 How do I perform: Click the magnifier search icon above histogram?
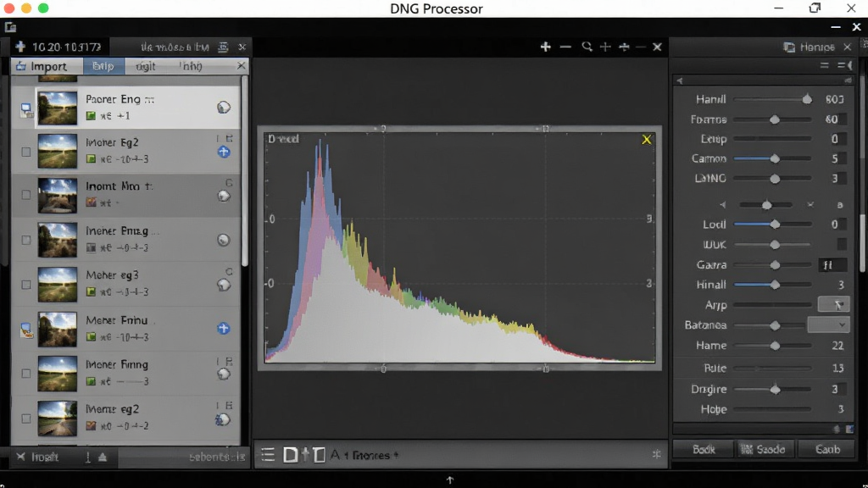[x=587, y=47]
